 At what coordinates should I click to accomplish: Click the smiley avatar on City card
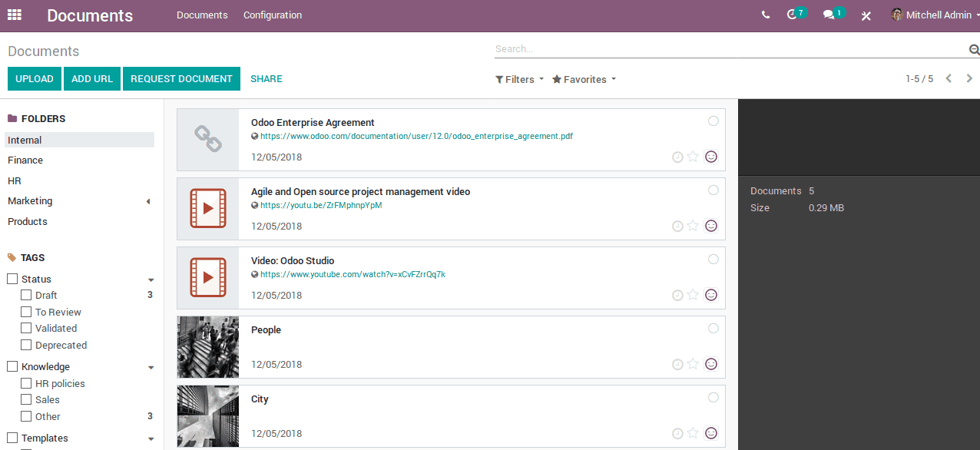(711, 433)
